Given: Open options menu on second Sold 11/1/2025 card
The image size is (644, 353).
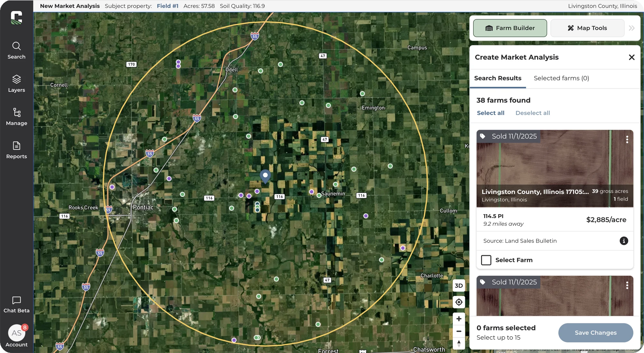Looking at the screenshot, I should pyautogui.click(x=627, y=285).
